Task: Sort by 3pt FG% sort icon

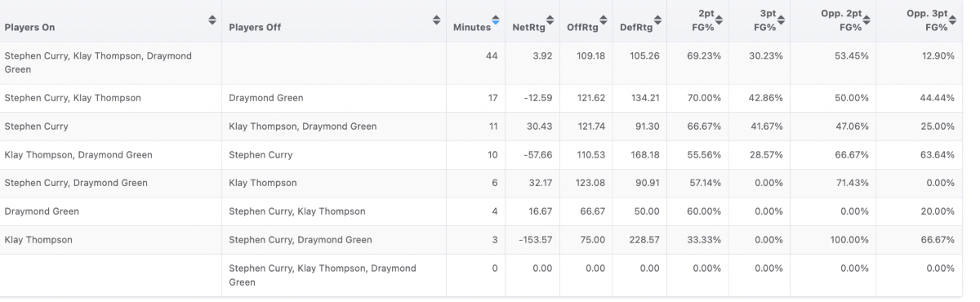Action: 779,21
